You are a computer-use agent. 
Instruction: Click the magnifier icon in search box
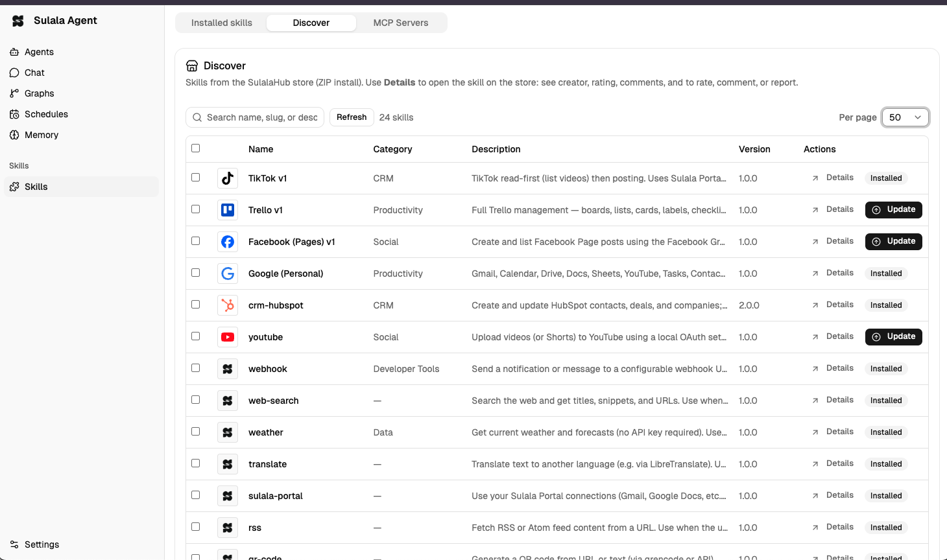tap(197, 117)
